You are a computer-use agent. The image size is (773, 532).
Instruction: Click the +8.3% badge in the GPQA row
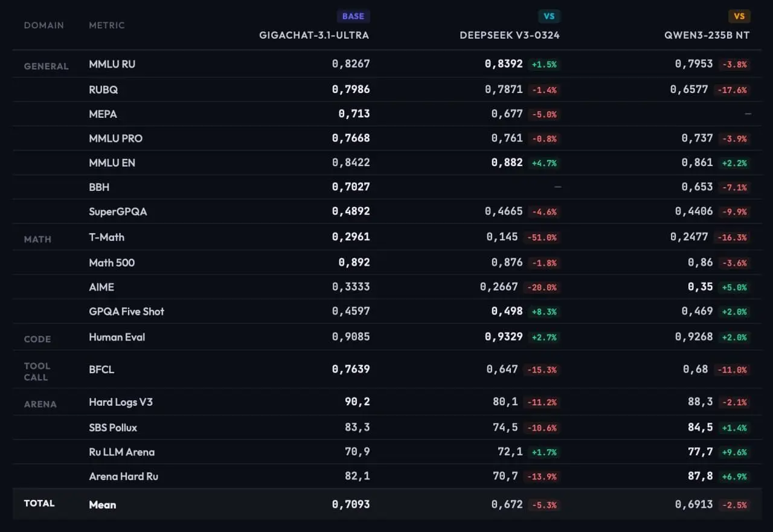544,312
